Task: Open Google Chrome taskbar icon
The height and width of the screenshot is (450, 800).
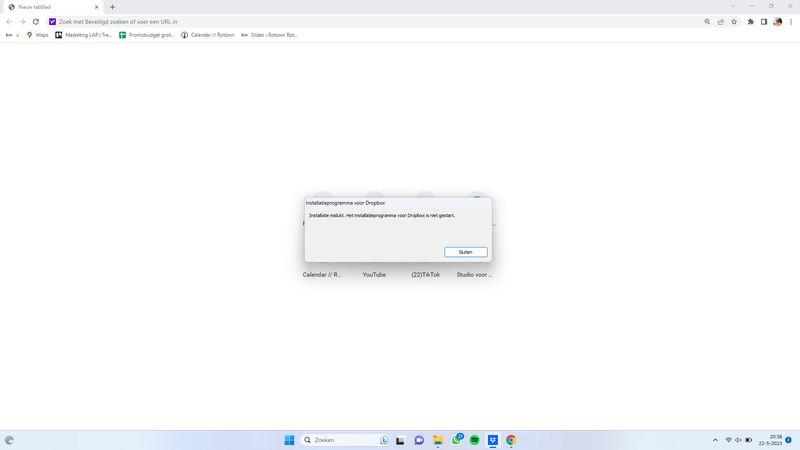Action: click(x=511, y=440)
